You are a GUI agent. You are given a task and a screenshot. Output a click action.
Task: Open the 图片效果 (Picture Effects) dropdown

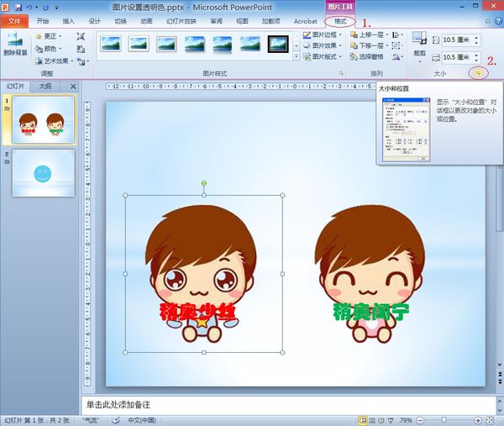pos(323,45)
